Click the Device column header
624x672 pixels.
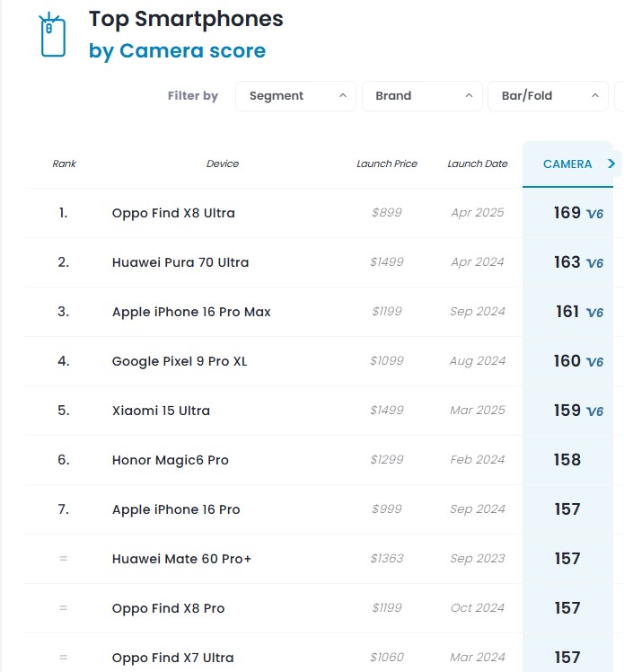pos(223,164)
